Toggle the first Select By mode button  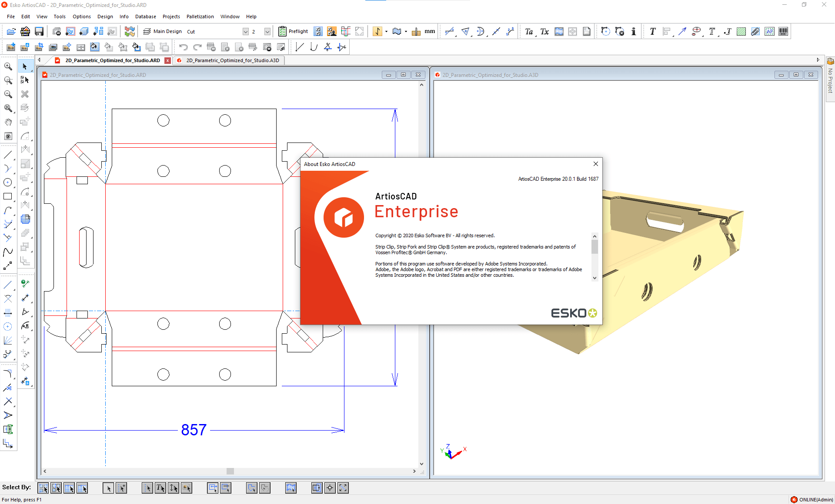43,488
